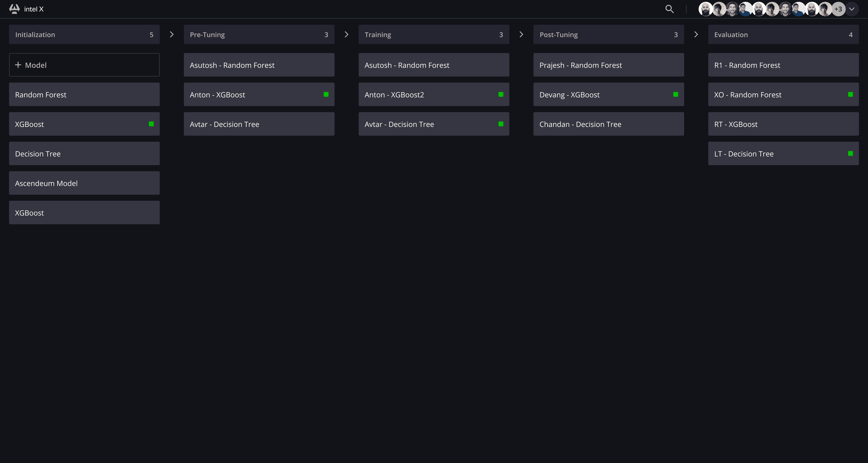Click the intel X logo icon
868x463 pixels.
(x=14, y=9)
